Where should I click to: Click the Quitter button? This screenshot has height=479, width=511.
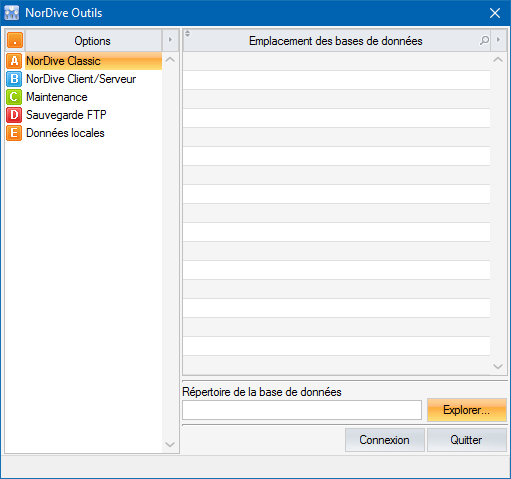tap(467, 440)
